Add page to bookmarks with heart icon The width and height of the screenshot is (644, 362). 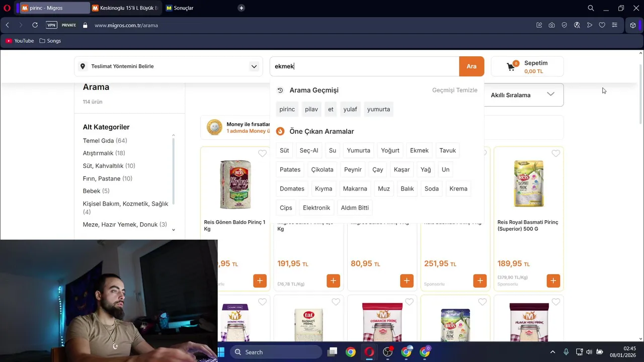coord(602,25)
